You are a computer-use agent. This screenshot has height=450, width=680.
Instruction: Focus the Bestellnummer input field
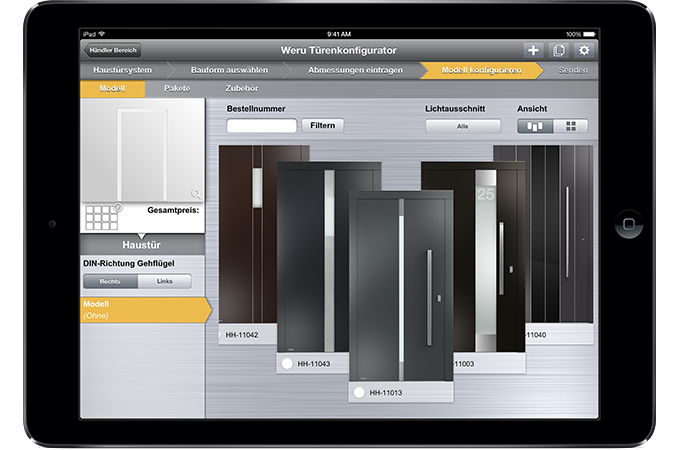[262, 126]
